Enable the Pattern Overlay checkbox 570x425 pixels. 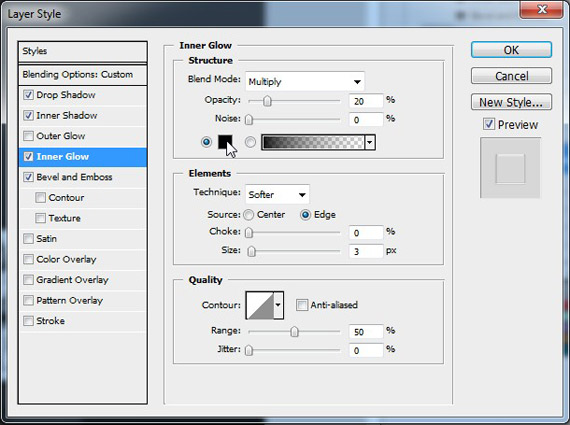[x=28, y=300]
